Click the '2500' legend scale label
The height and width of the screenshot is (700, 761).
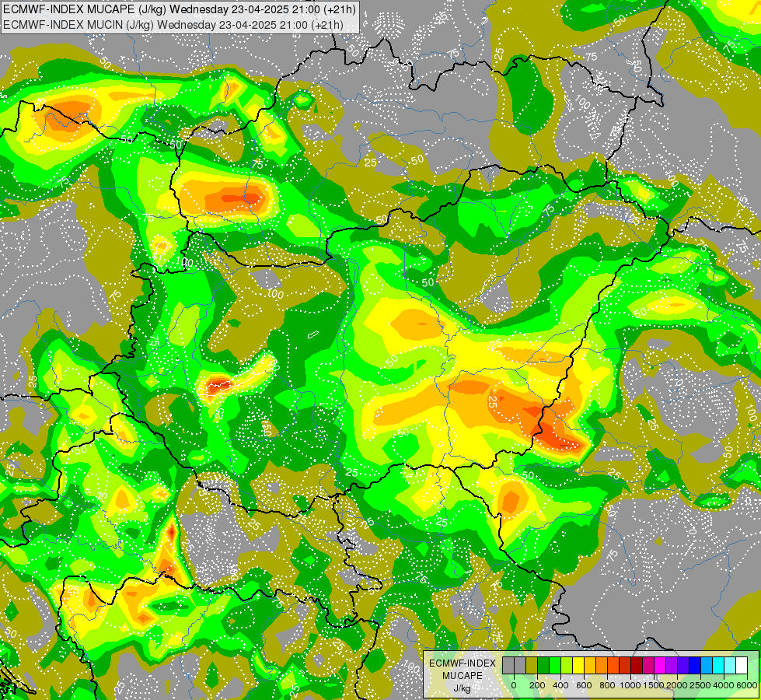[700, 685]
